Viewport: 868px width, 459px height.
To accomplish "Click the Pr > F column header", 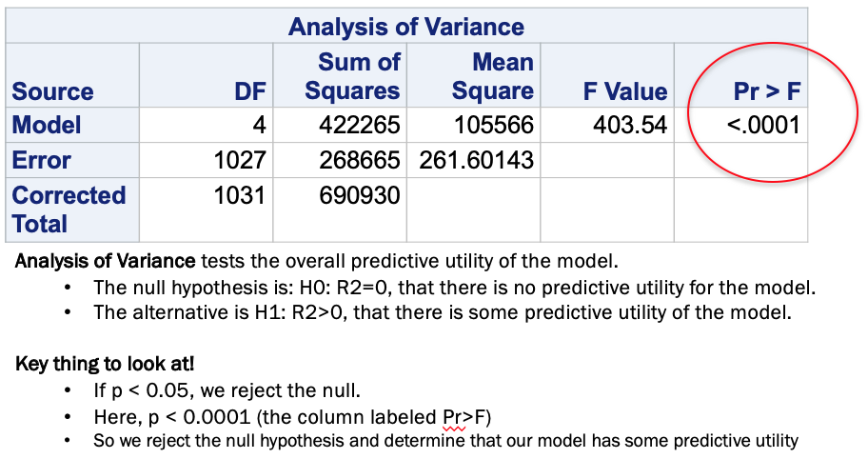I will point(767,91).
